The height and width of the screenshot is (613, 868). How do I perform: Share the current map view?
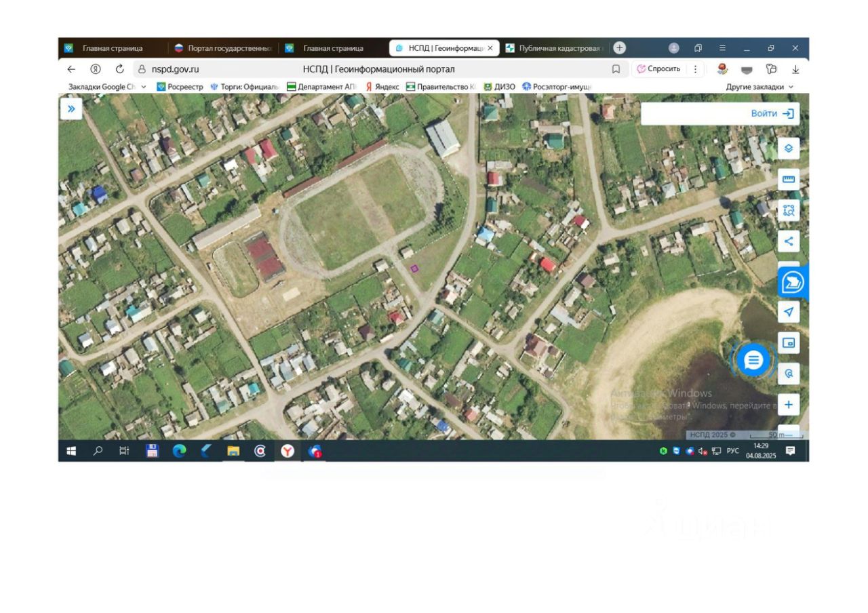click(x=788, y=241)
